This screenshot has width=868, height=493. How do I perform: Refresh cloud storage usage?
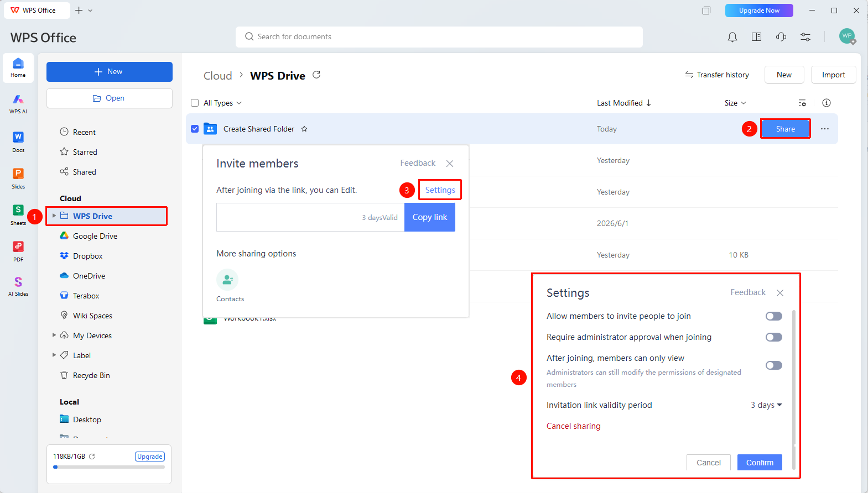coord(92,457)
